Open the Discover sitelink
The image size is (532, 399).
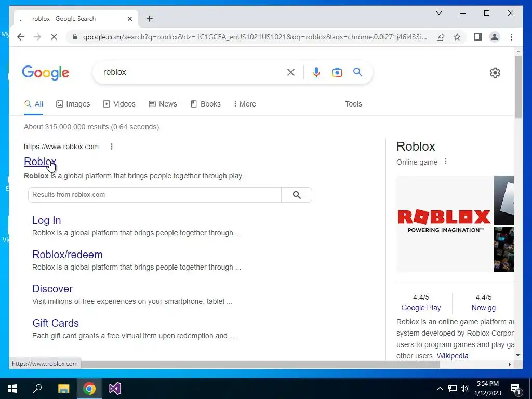[x=52, y=289]
